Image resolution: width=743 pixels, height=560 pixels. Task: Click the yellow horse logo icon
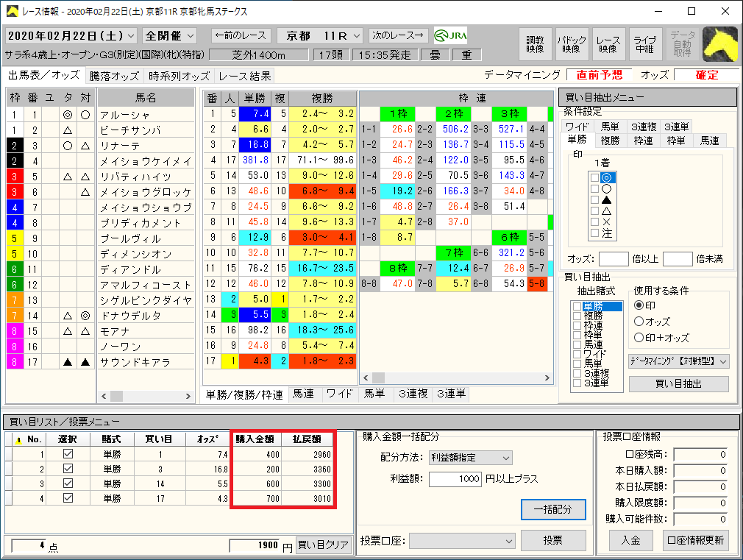click(720, 44)
